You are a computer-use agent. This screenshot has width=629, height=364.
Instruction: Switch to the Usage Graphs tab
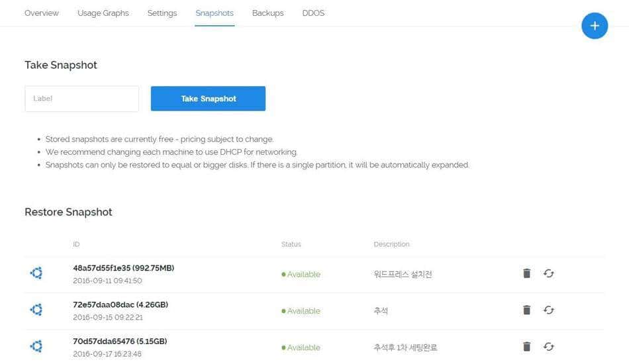[103, 13]
